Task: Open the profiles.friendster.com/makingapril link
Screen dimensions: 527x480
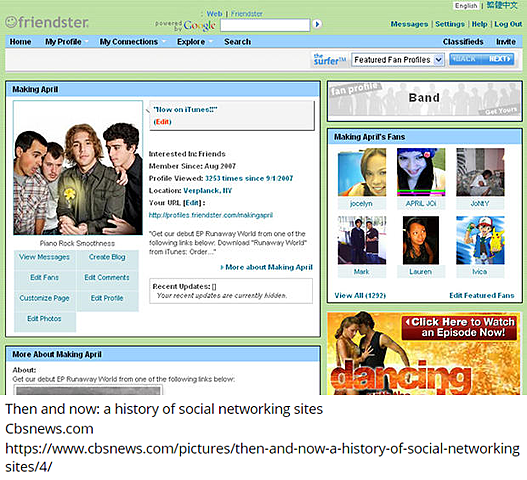Action: pos(211,215)
